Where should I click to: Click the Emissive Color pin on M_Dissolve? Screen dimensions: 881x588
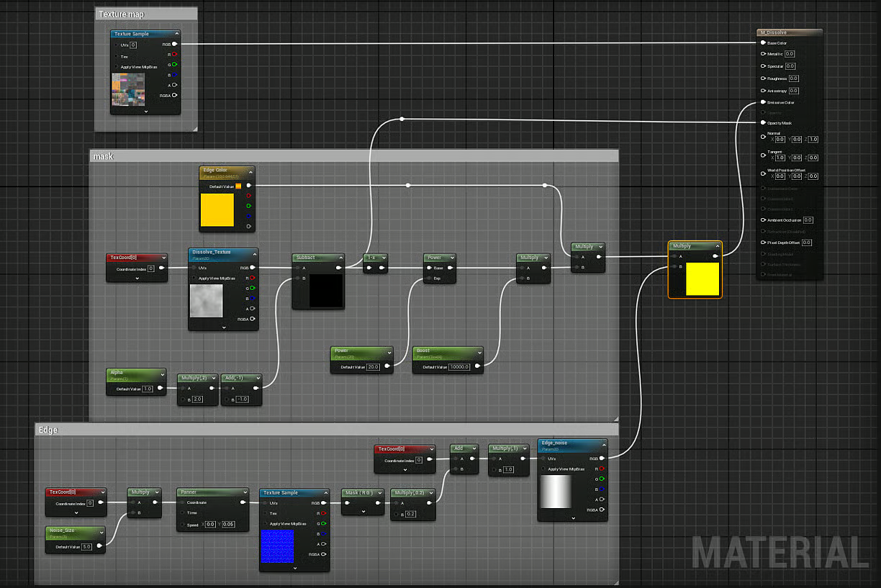pyautogui.click(x=763, y=101)
